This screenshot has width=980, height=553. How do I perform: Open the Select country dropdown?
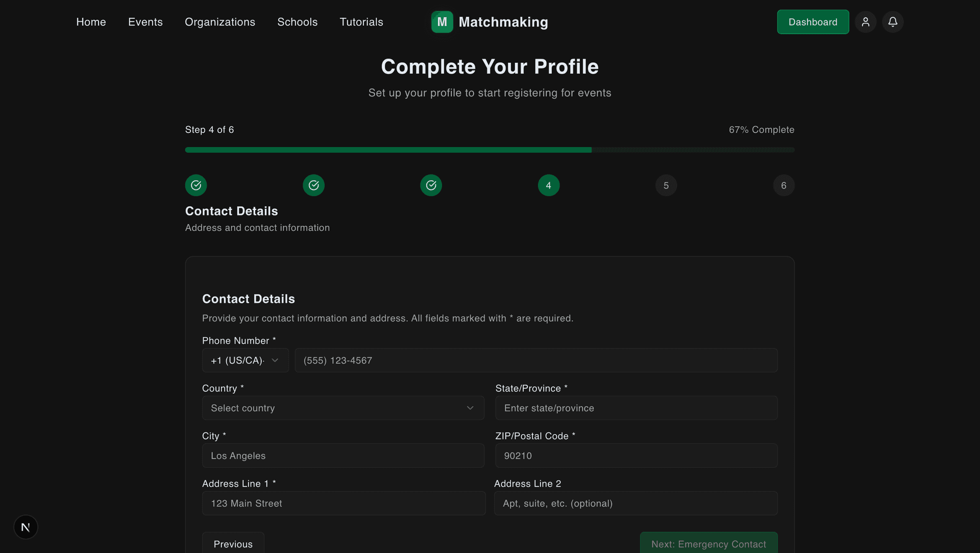[x=343, y=408]
